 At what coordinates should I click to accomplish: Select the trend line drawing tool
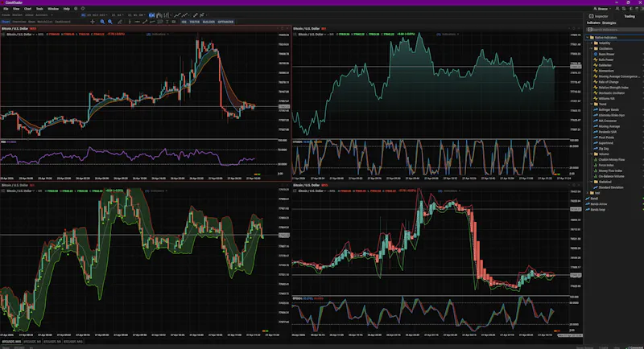[145, 22]
